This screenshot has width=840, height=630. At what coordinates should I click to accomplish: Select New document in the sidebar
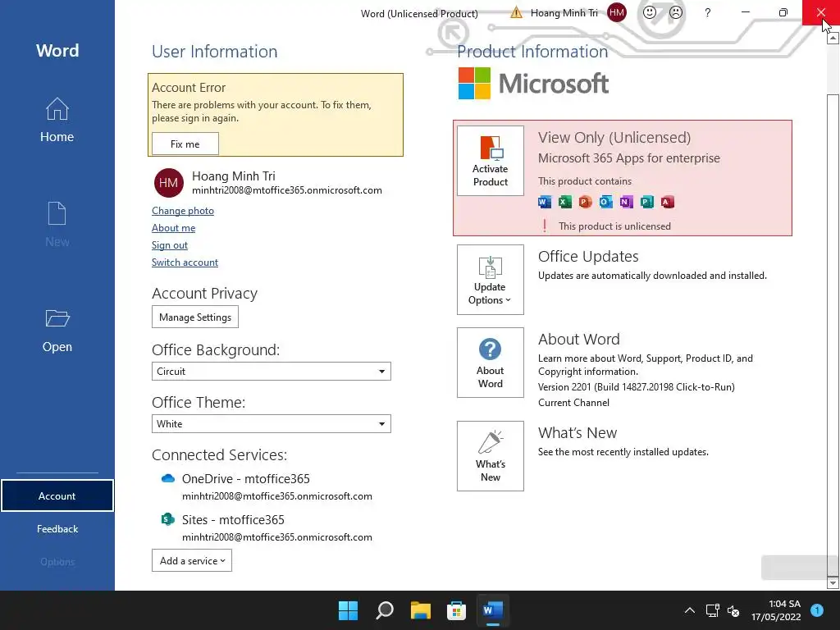pos(57,224)
